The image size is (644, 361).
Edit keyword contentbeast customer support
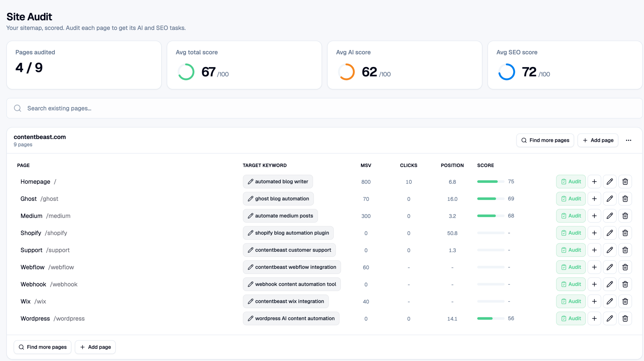(x=289, y=250)
